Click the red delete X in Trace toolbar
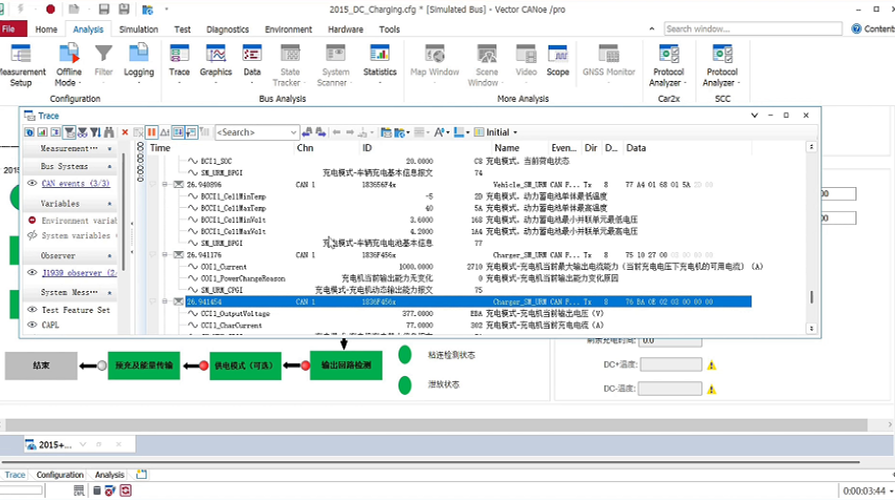This screenshot has width=895, height=500. tap(125, 132)
